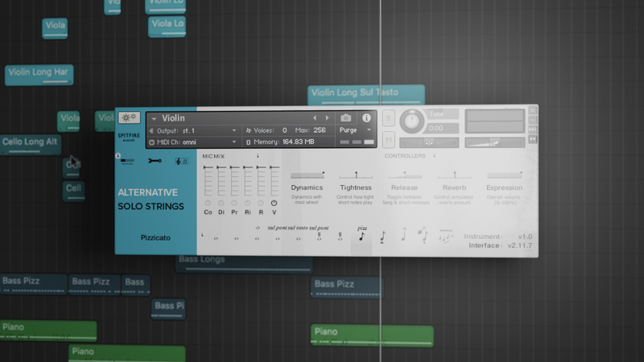Click the snapshot camera icon
The width and height of the screenshot is (644, 362).
pyautogui.click(x=346, y=117)
